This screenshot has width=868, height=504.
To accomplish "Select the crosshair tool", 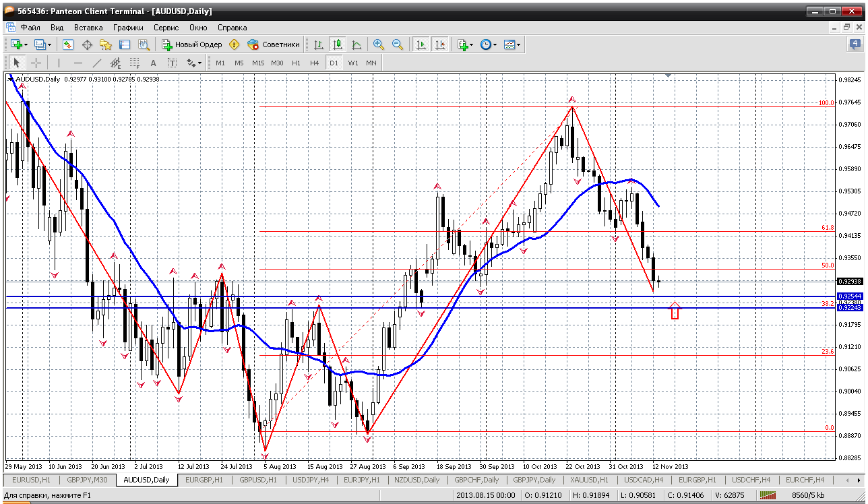I will tap(36, 63).
